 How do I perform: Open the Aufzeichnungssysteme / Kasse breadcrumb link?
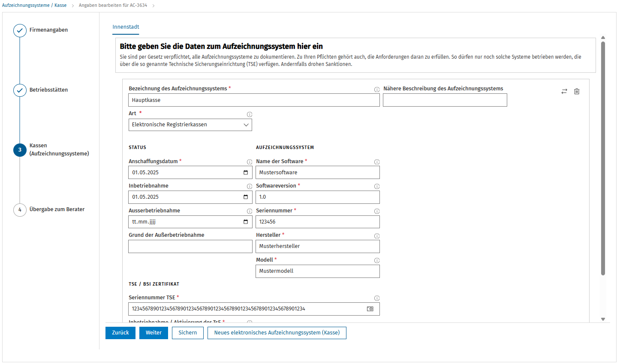point(34,5)
